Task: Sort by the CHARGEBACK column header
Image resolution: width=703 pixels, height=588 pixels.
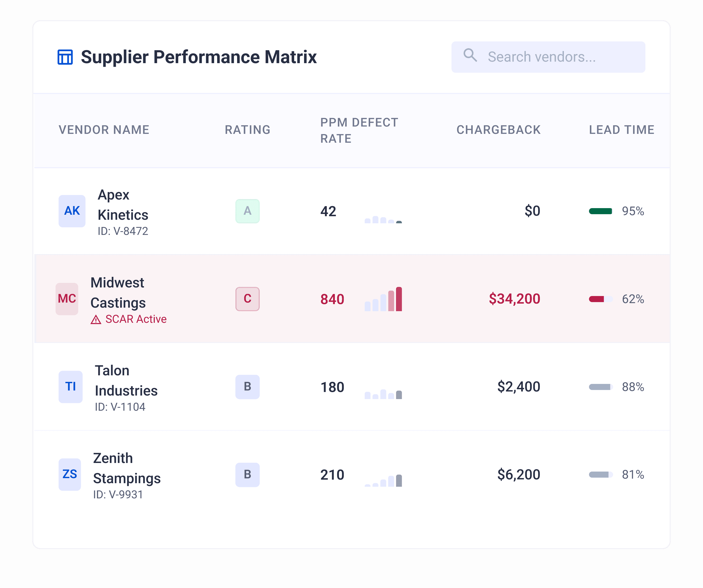Action: (498, 130)
